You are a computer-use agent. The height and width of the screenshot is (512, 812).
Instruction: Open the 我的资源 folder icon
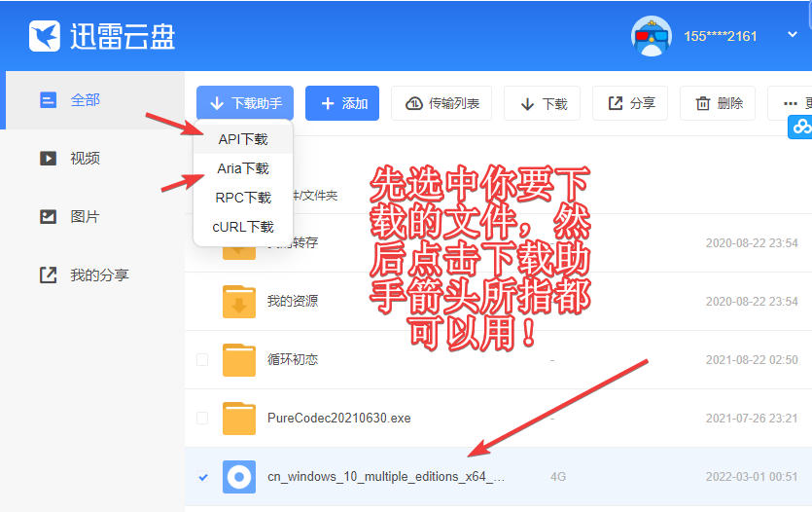pos(238,301)
